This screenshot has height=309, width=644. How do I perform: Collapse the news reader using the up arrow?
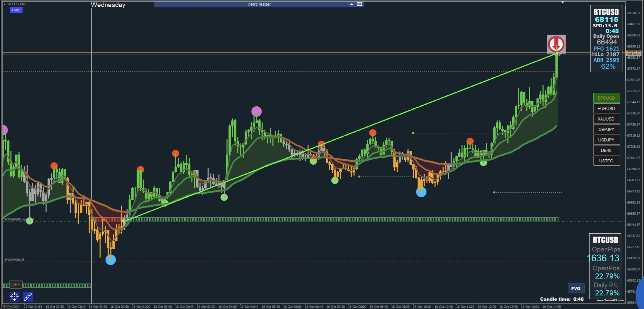(352, 4)
